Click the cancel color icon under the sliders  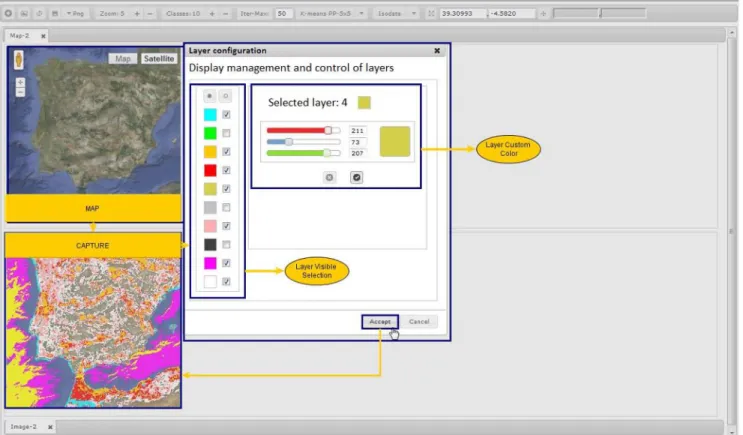click(329, 177)
